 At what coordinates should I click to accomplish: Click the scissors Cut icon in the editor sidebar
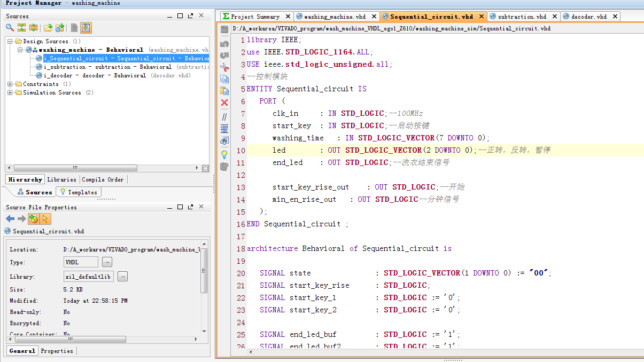pyautogui.click(x=224, y=67)
